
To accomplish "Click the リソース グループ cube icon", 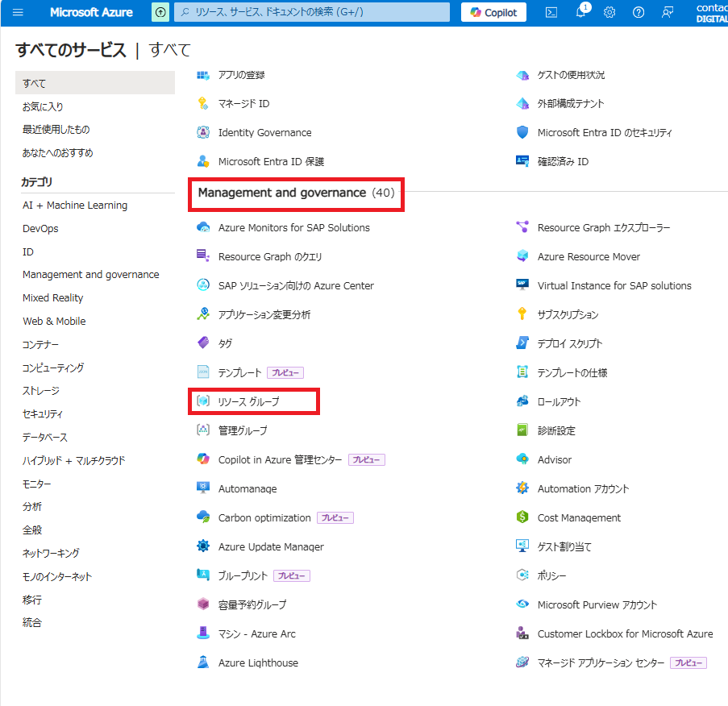I will tap(203, 401).
